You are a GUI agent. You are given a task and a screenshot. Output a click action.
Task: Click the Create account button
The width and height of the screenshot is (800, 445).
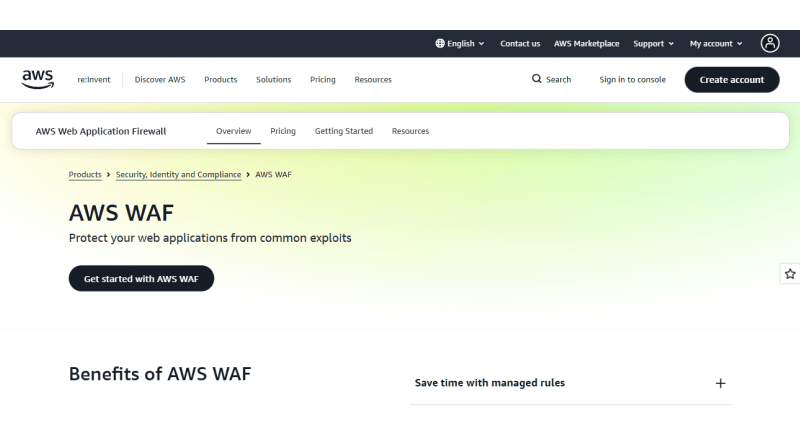(x=732, y=80)
